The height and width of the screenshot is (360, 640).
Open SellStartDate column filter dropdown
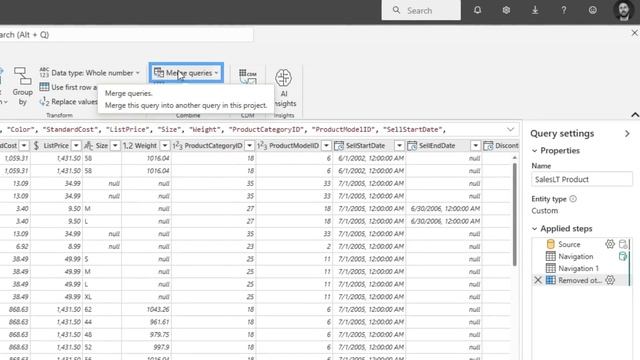click(x=399, y=145)
